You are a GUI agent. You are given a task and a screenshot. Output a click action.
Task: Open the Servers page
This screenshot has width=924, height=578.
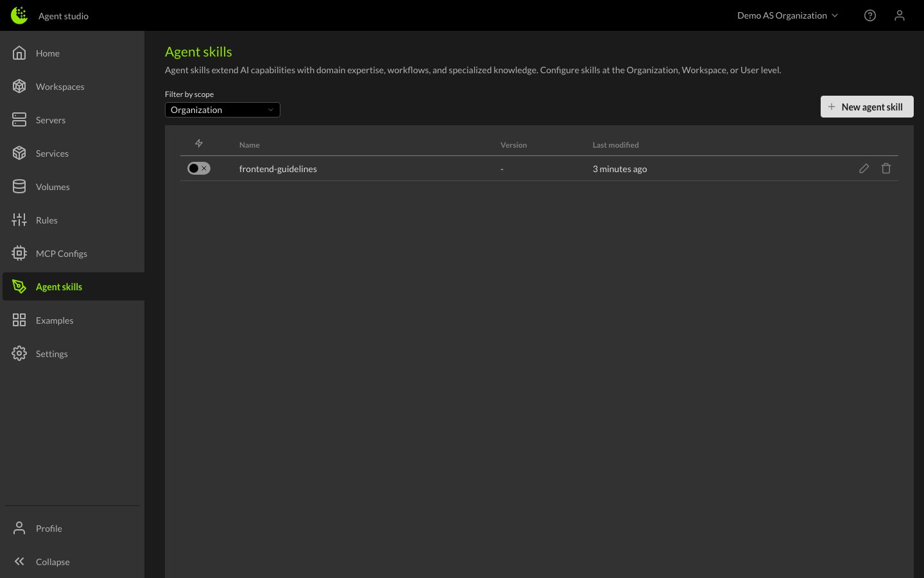[50, 120]
